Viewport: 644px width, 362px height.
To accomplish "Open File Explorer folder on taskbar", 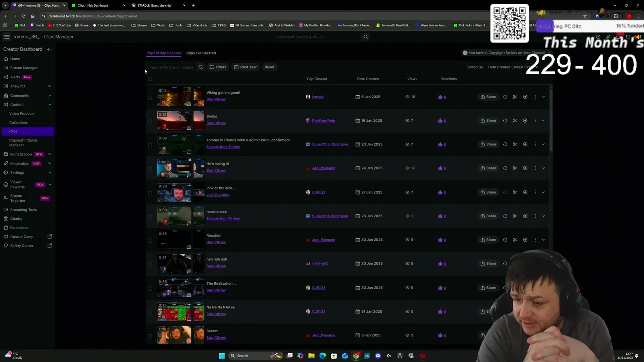I will [x=311, y=356].
